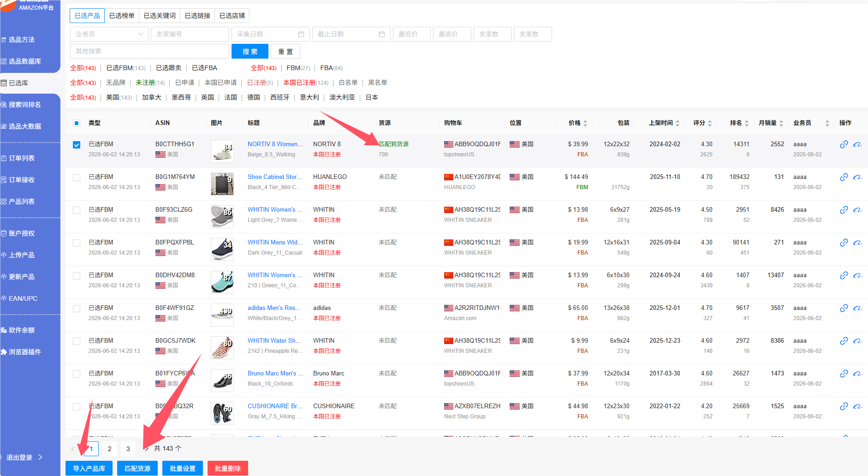Check the B0F4WF91GZ row checkbox

[x=77, y=309]
